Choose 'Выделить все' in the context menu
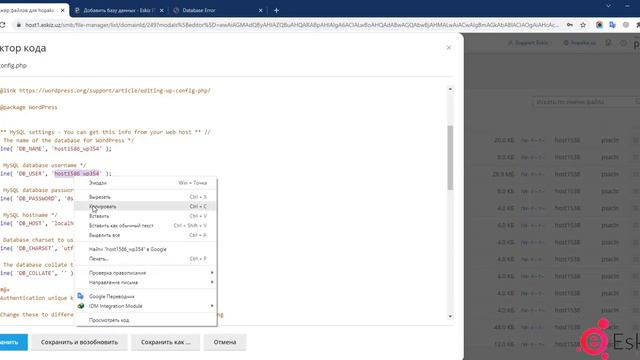 click(147, 235)
